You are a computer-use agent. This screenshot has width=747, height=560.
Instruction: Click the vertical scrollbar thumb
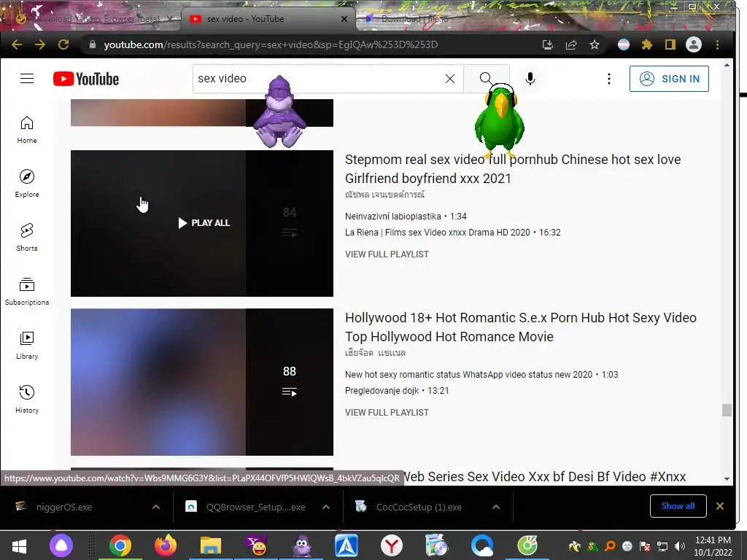tap(727, 410)
